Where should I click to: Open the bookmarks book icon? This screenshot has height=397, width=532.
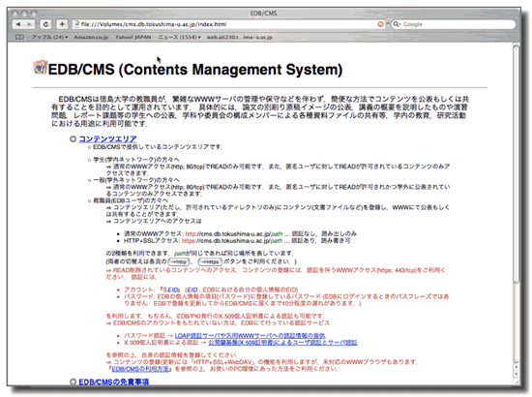click(19, 37)
